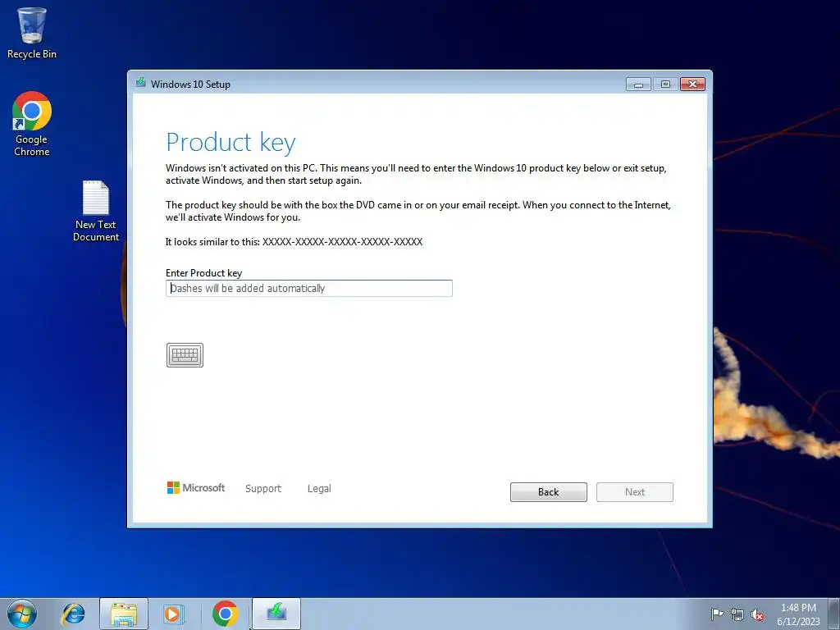Viewport: 840px width, 630px height.
Task: Click the muted volume tray icon
Action: pos(757,614)
